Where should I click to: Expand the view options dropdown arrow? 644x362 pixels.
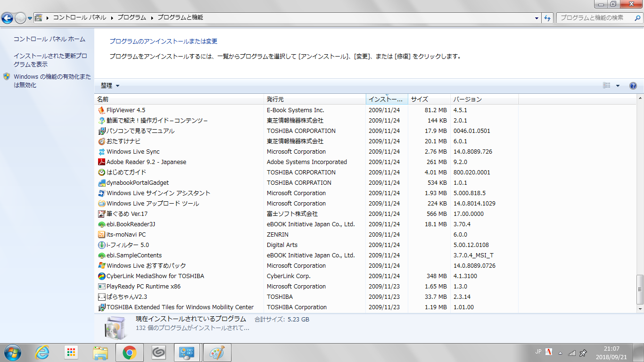click(618, 86)
